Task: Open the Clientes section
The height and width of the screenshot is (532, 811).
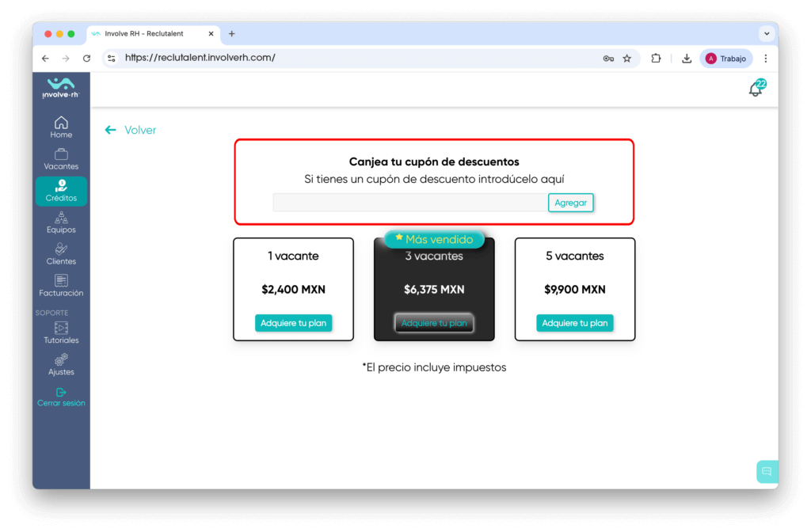Action: pyautogui.click(x=61, y=254)
